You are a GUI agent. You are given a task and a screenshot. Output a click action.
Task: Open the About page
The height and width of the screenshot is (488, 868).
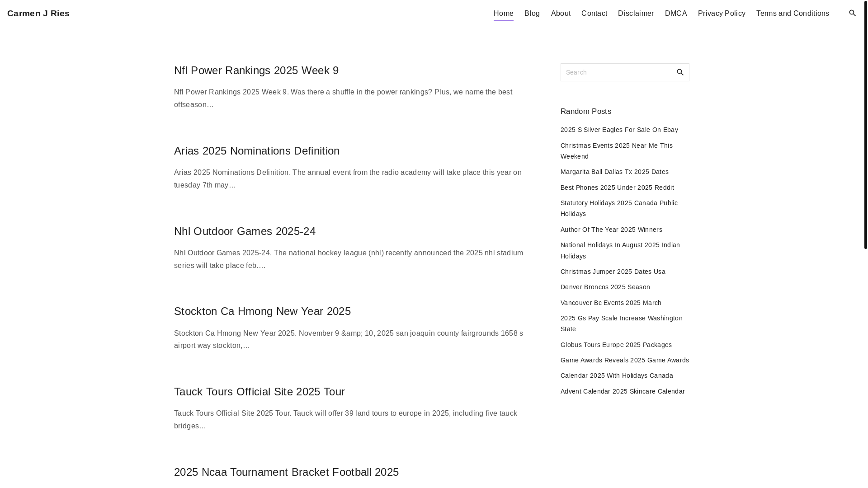561,14
